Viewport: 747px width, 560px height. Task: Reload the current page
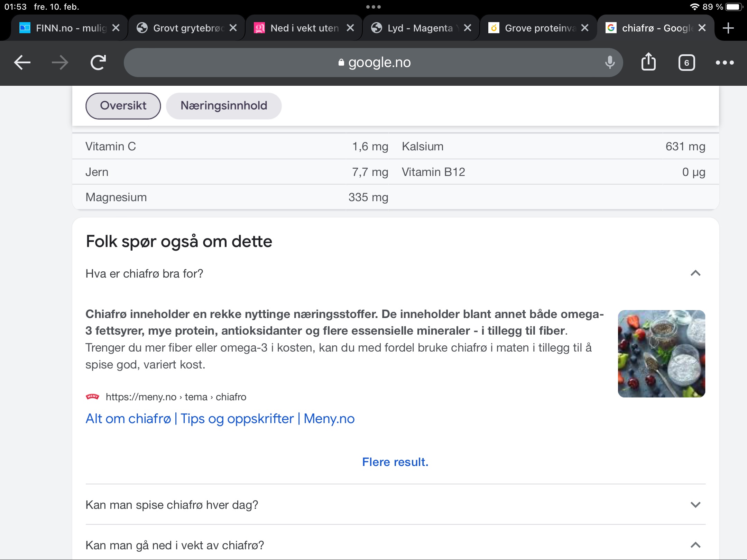click(98, 63)
